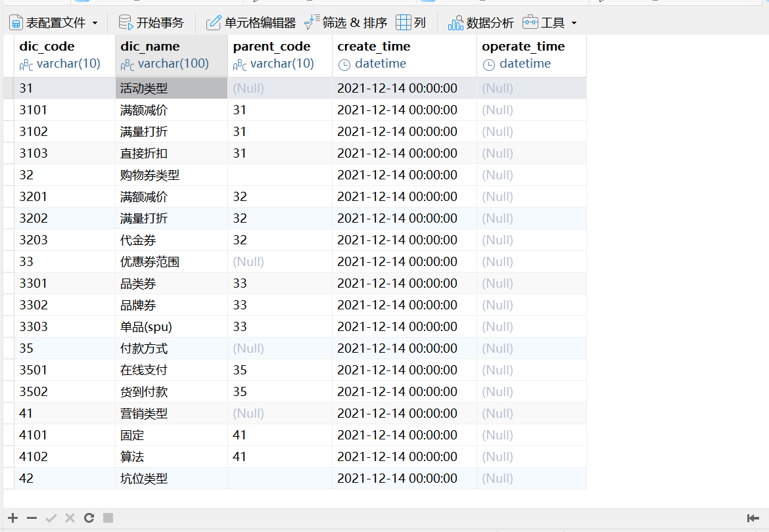The height and width of the screenshot is (532, 769).
Task: Select the row selector for row 42
Action: [x=8, y=478]
